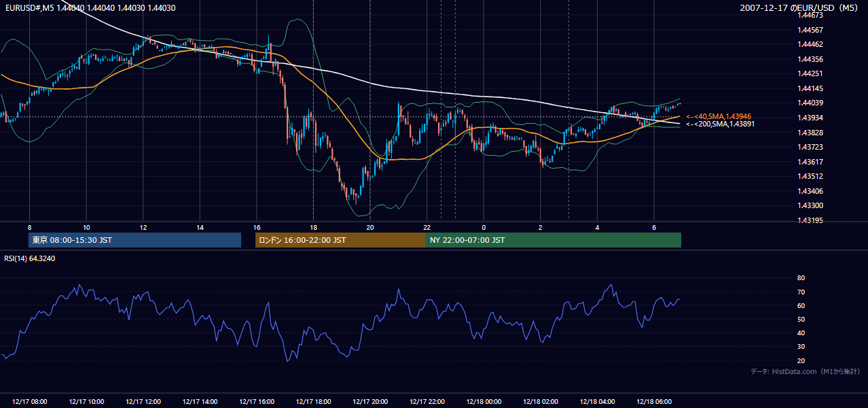This screenshot has width=868, height=408.
Task: Click price level 1.44673 on axis
Action: click(x=809, y=15)
